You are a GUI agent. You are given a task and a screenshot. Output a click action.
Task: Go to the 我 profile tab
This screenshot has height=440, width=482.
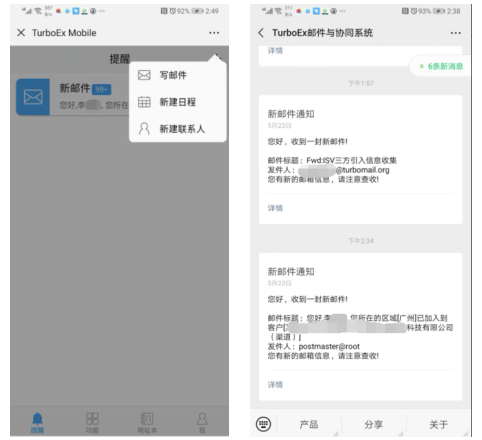[x=202, y=423]
